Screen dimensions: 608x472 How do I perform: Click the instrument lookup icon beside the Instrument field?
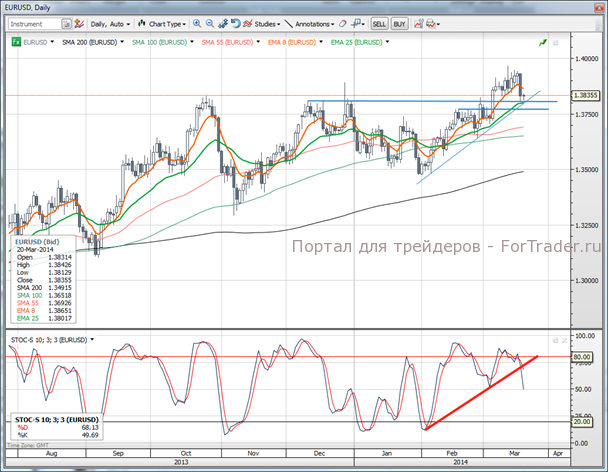click(65, 23)
